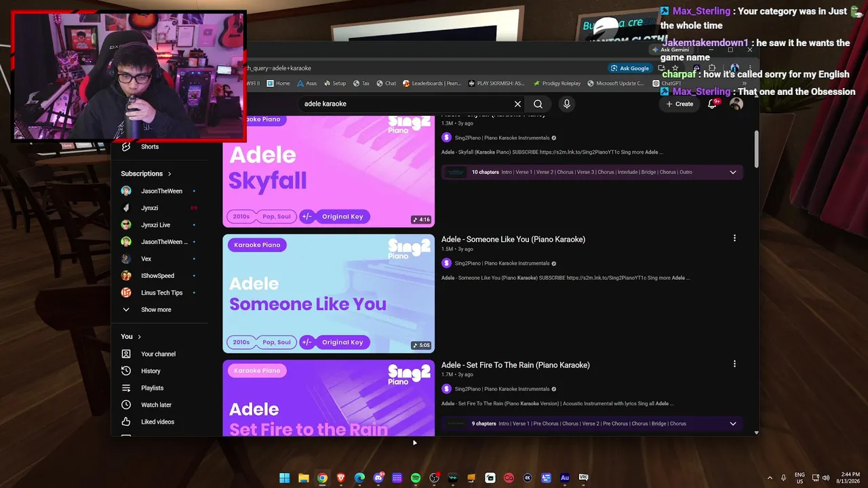Expand the You section chevron
The width and height of the screenshot is (868, 488).
tap(140, 337)
